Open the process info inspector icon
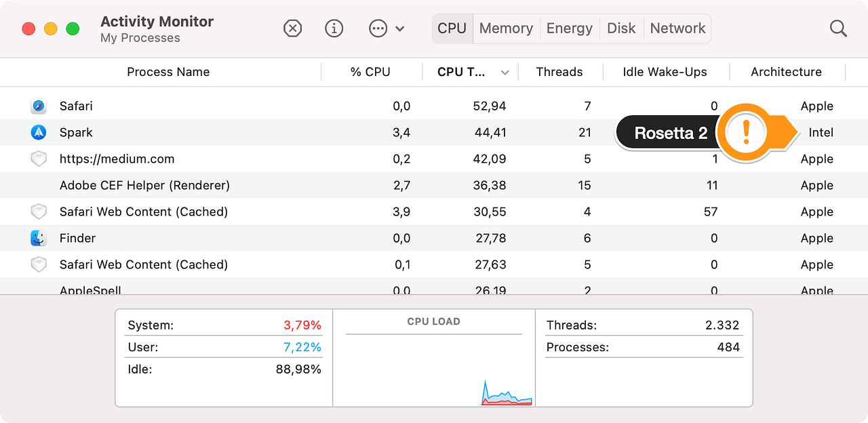868x423 pixels. pos(334,28)
